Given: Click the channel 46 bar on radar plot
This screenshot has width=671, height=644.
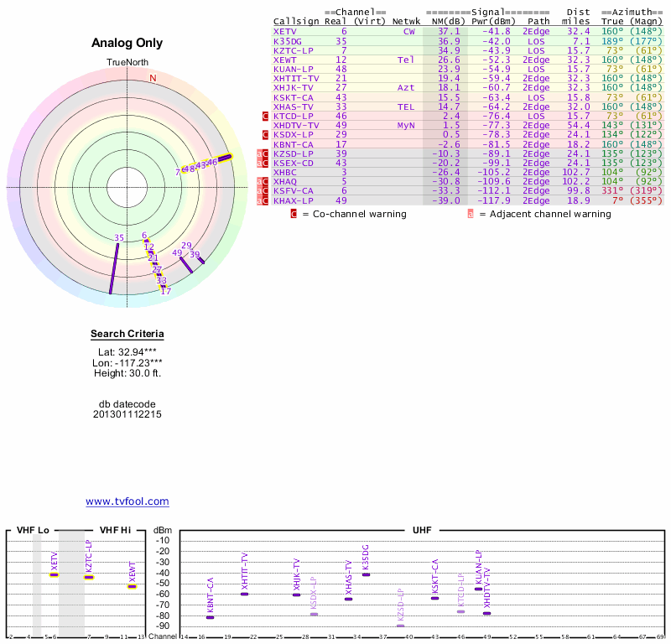Looking at the screenshot, I should pyautogui.click(x=223, y=158).
